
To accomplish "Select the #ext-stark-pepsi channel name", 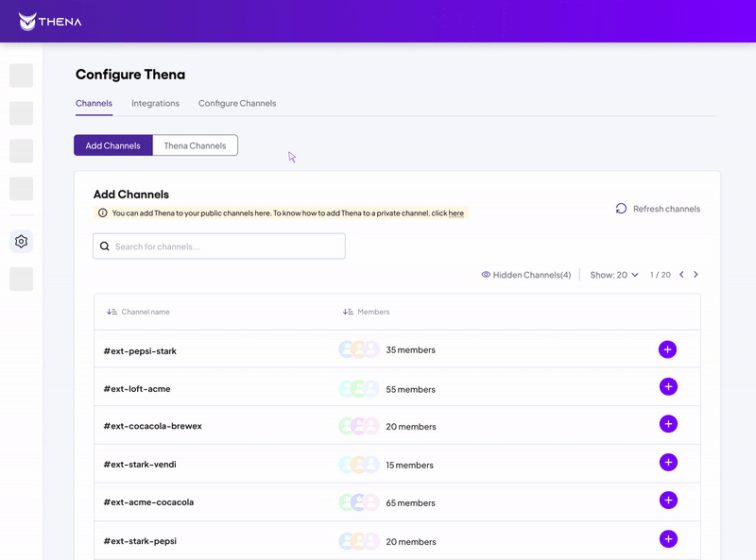I will [x=140, y=541].
